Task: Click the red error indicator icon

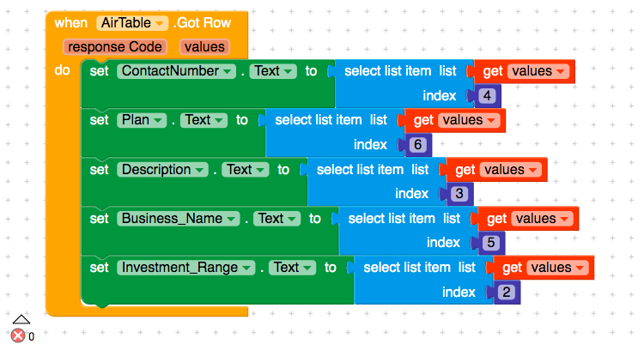Action: pos(19,335)
